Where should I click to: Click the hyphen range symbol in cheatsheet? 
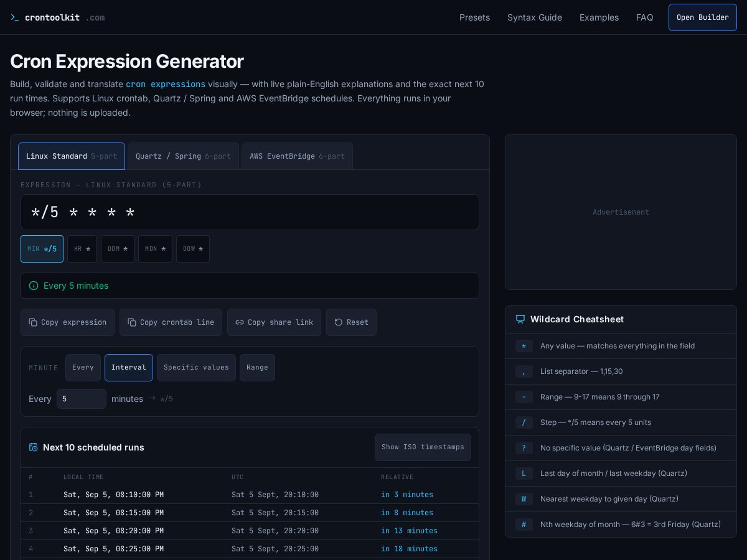pos(524,397)
